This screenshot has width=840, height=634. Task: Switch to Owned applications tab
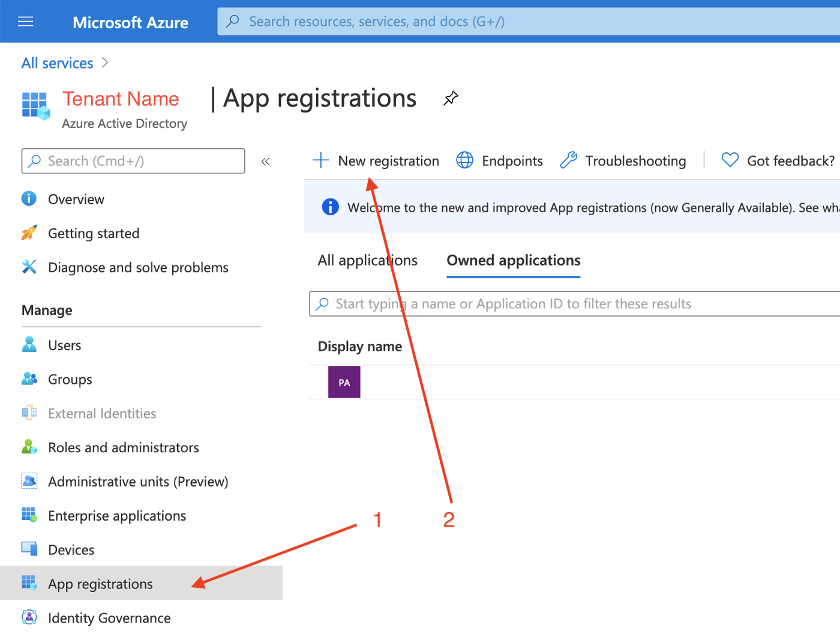514,260
